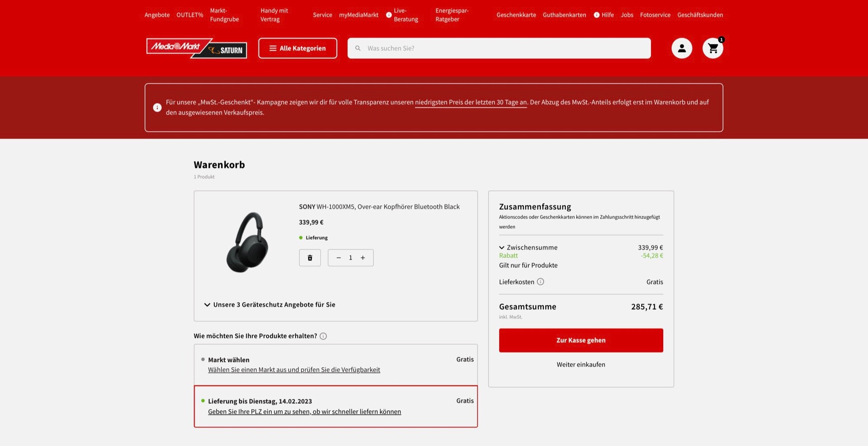The height and width of the screenshot is (446, 868).
Task: Click the product price 339,99 €
Action: click(311, 222)
